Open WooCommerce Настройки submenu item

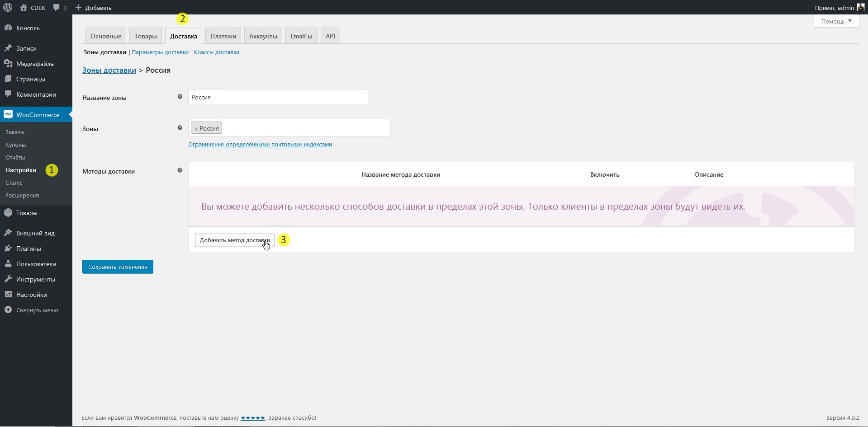coord(21,170)
